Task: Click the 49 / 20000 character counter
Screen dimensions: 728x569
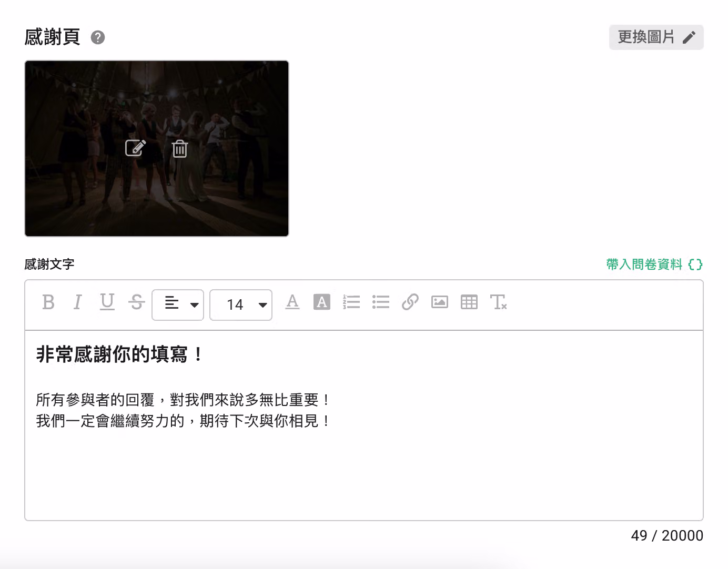Action: (667, 535)
